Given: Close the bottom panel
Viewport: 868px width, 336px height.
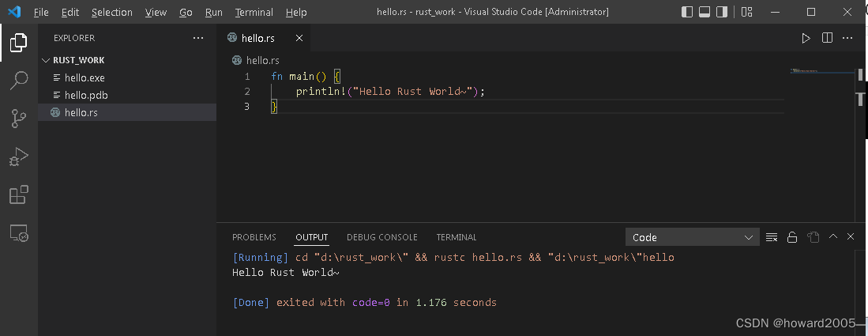Looking at the screenshot, I should (x=851, y=236).
